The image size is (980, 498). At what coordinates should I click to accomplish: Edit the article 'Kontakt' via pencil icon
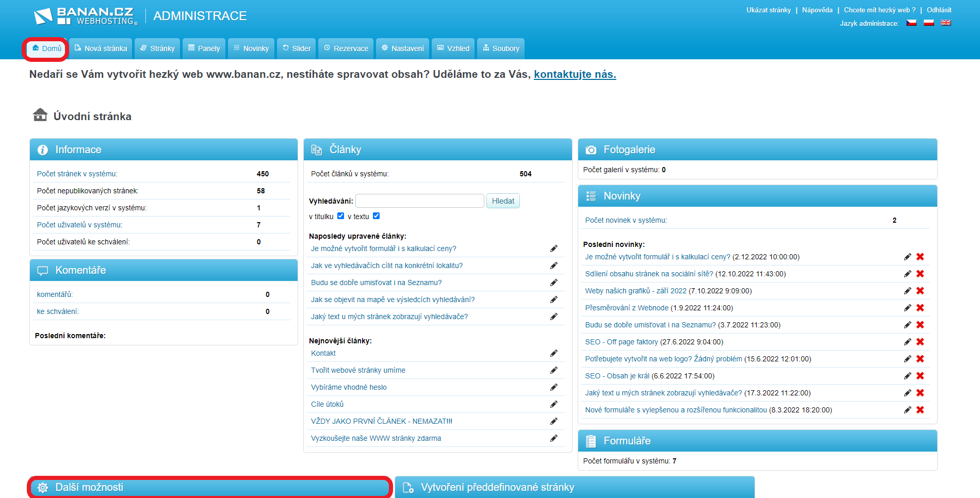coord(553,353)
